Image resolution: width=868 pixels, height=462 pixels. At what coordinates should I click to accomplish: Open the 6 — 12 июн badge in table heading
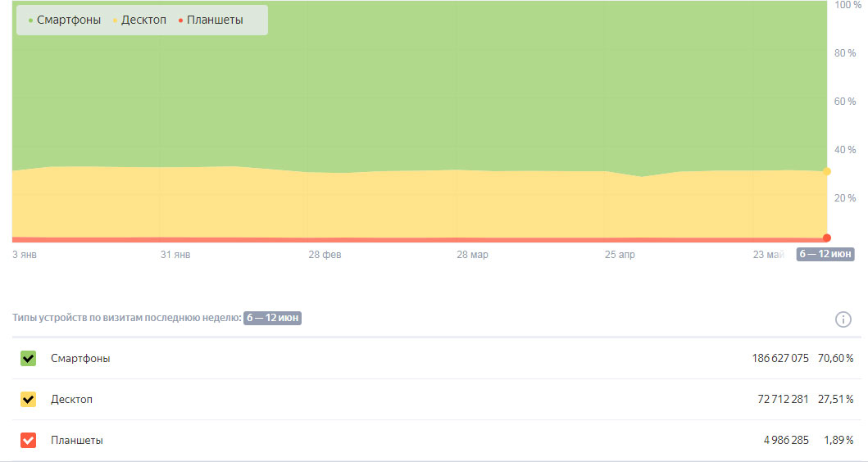(x=273, y=318)
